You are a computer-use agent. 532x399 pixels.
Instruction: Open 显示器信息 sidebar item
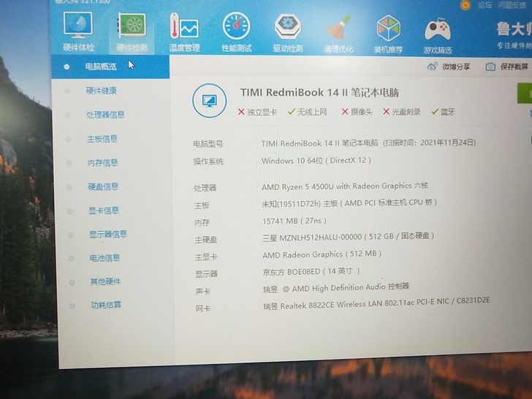click(108, 234)
